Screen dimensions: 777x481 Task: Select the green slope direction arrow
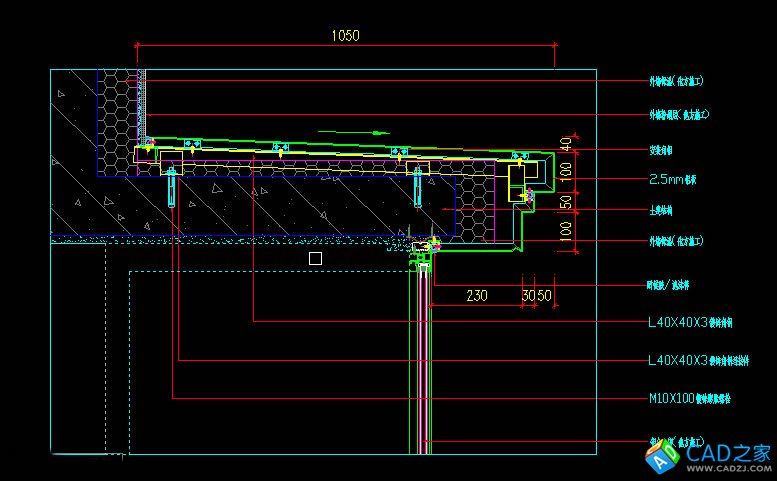pyautogui.click(x=355, y=131)
